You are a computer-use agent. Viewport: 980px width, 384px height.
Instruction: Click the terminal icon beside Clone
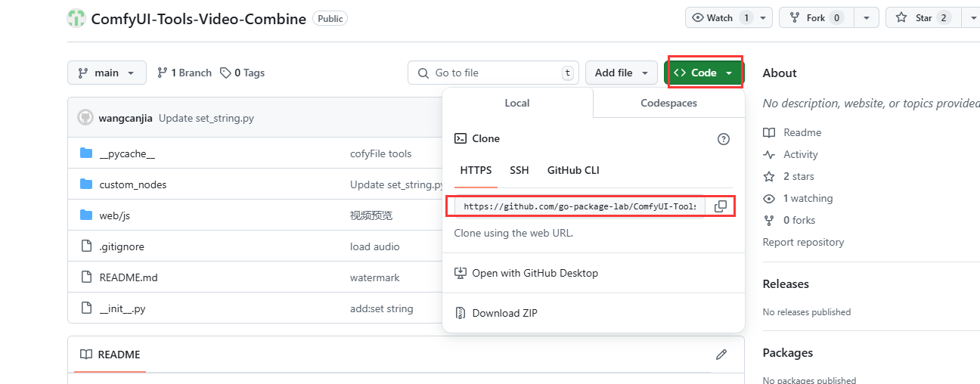(460, 138)
